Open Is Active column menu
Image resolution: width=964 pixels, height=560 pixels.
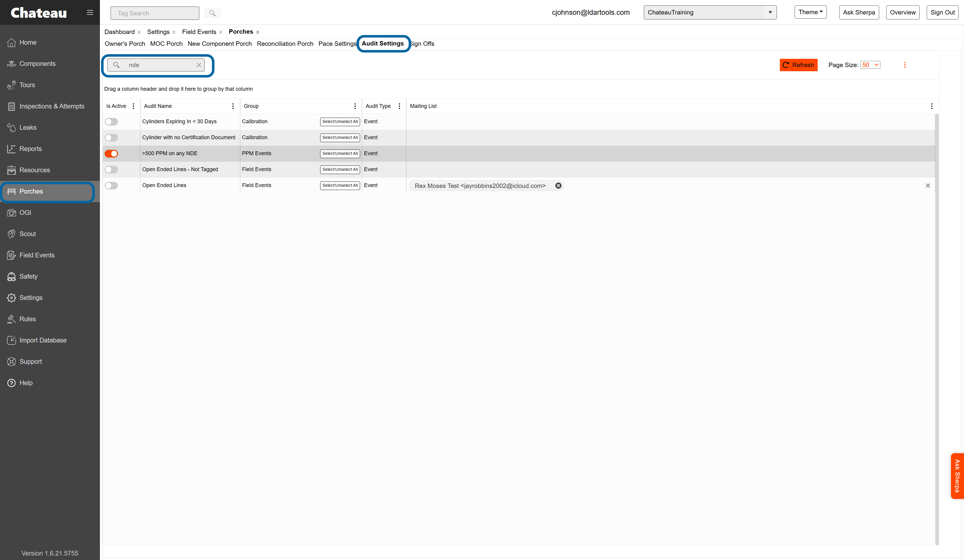[x=133, y=106]
